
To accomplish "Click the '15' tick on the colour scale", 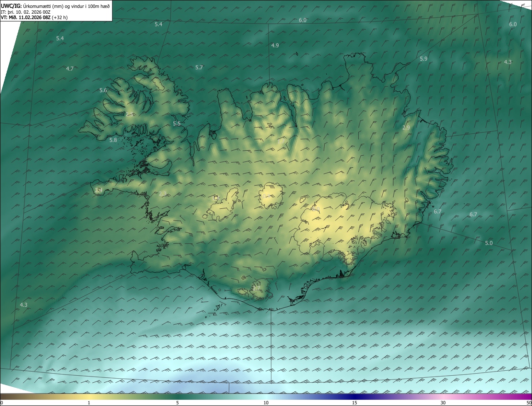I will pyautogui.click(x=355, y=403).
